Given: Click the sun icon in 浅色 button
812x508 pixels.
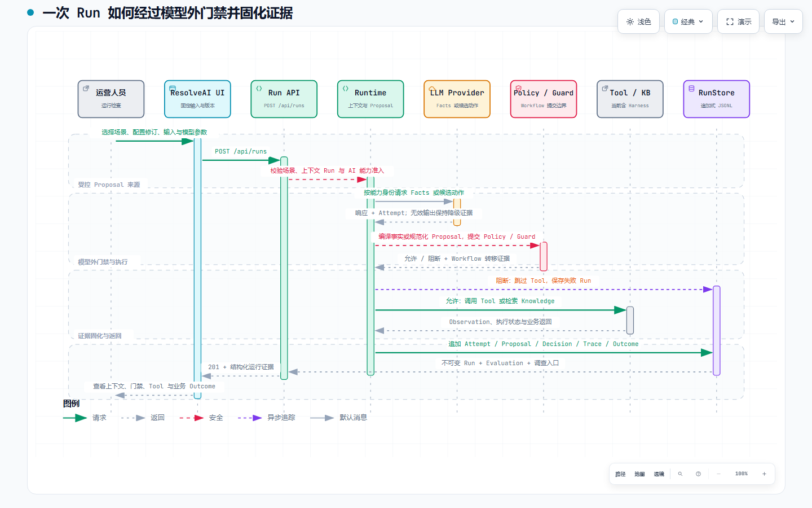Looking at the screenshot, I should (630, 21).
